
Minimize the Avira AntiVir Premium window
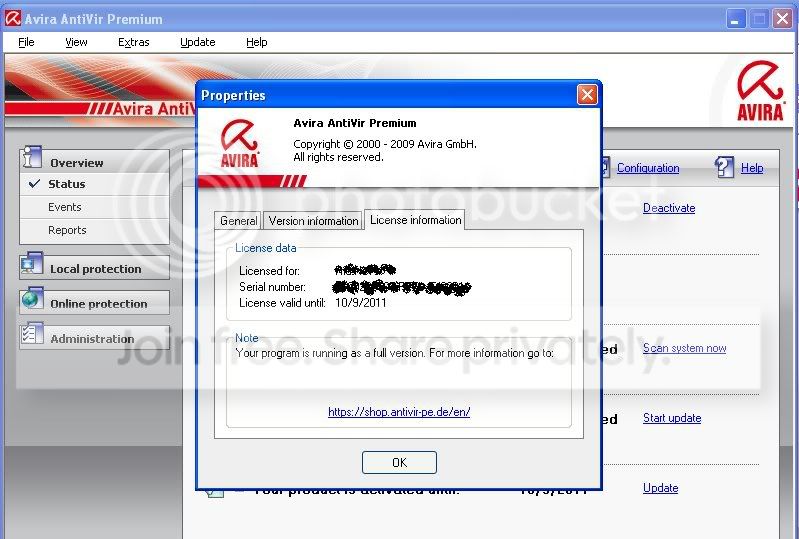tap(735, 19)
